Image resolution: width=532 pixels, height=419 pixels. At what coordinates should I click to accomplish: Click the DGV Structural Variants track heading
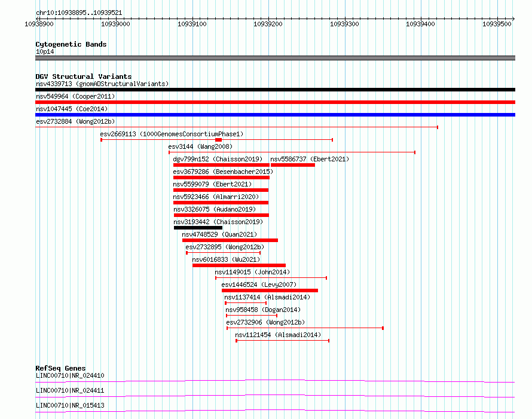pyautogui.click(x=84, y=77)
